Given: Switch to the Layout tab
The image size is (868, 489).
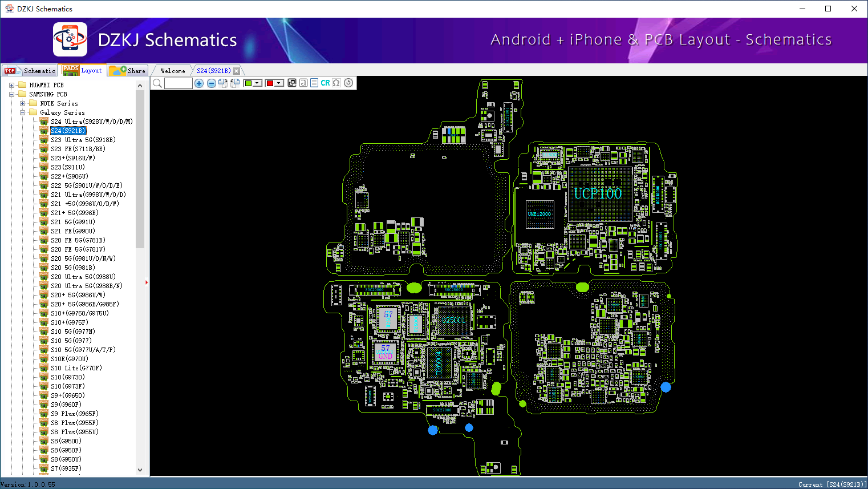Looking at the screenshot, I should (83, 70).
